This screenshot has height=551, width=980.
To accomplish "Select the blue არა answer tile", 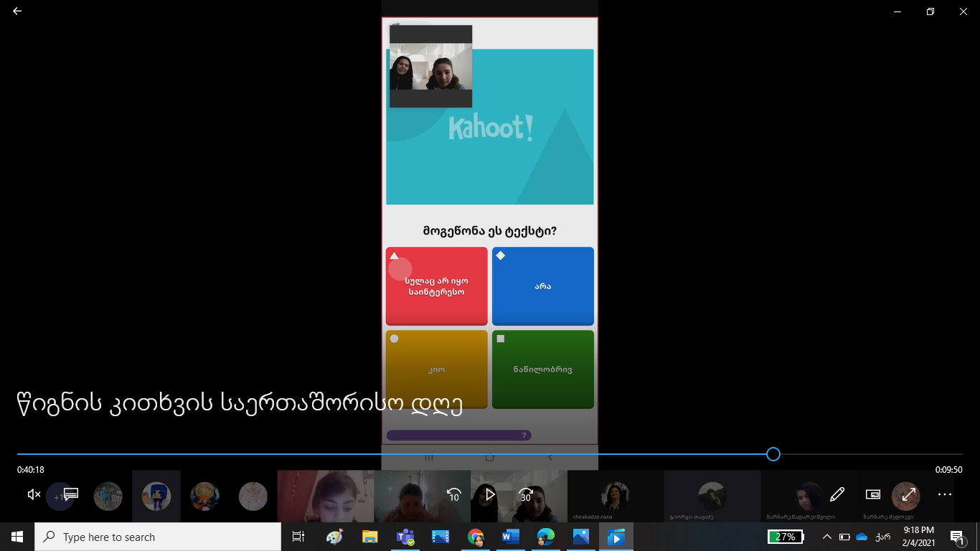I will pos(543,286).
